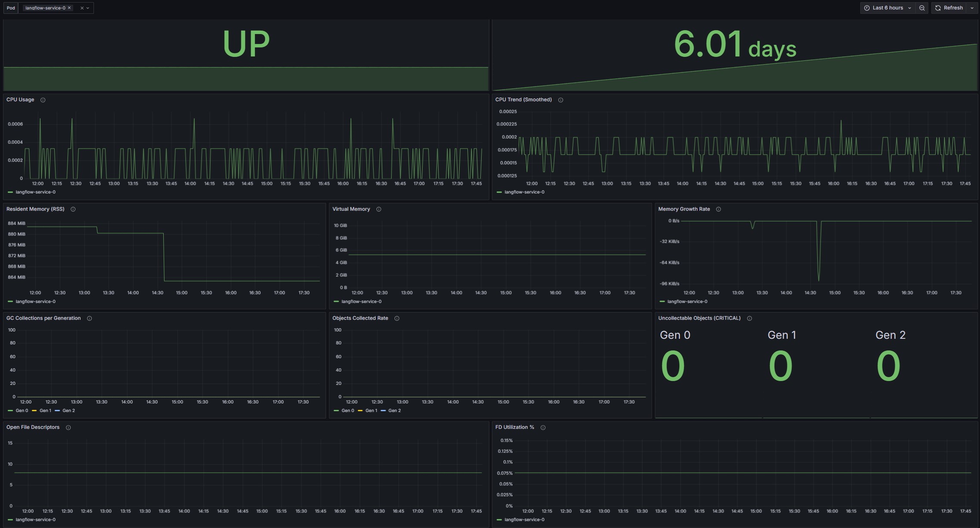Image resolution: width=980 pixels, height=528 pixels.
Task: Open the Last 6 hours time picker
Action: tap(887, 8)
